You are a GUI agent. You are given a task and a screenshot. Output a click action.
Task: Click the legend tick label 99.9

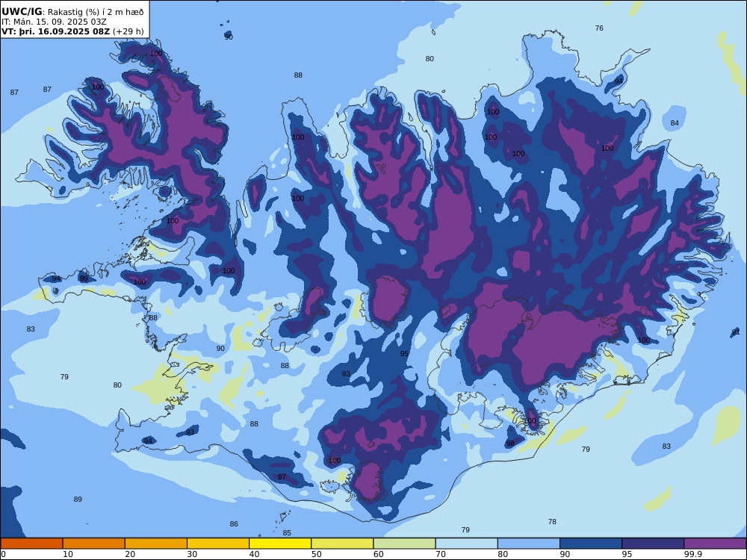693,554
